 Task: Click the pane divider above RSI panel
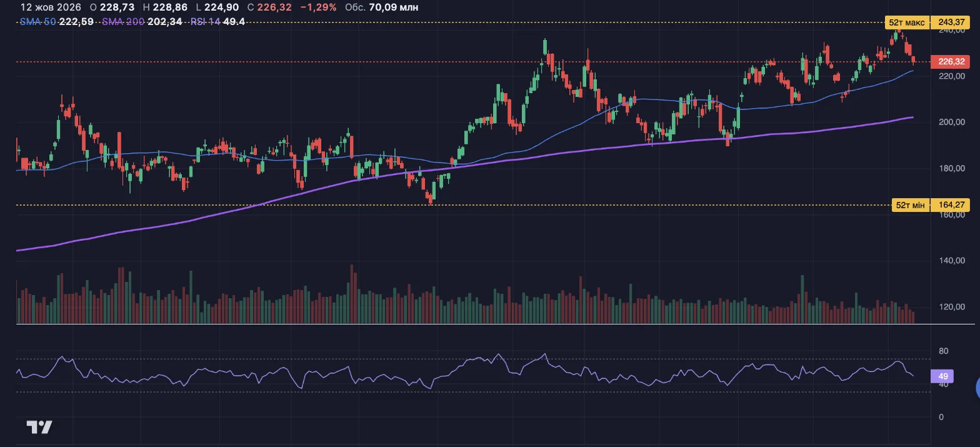496,324
